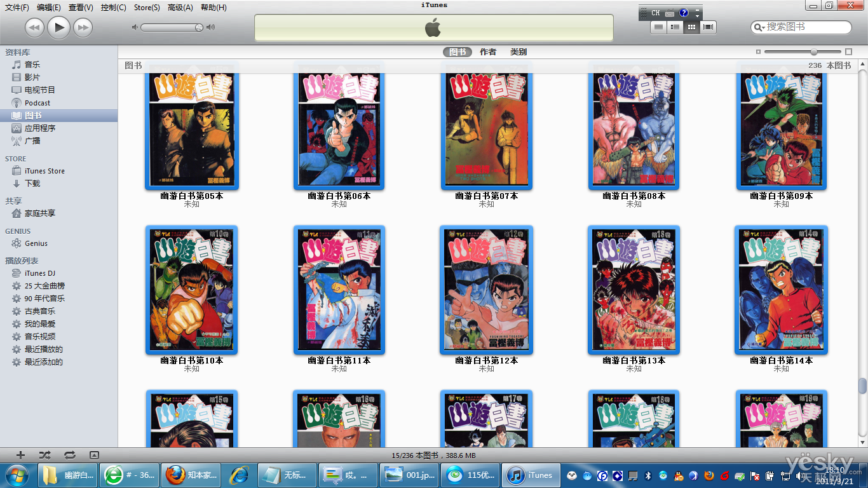Select the 类别 tab

(519, 52)
